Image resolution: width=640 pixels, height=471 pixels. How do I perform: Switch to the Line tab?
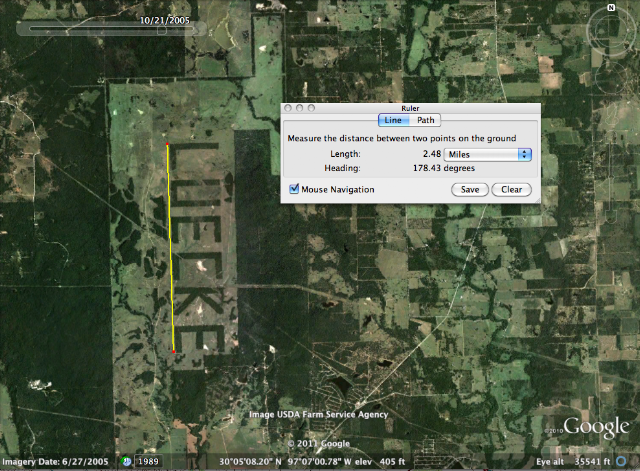point(393,120)
